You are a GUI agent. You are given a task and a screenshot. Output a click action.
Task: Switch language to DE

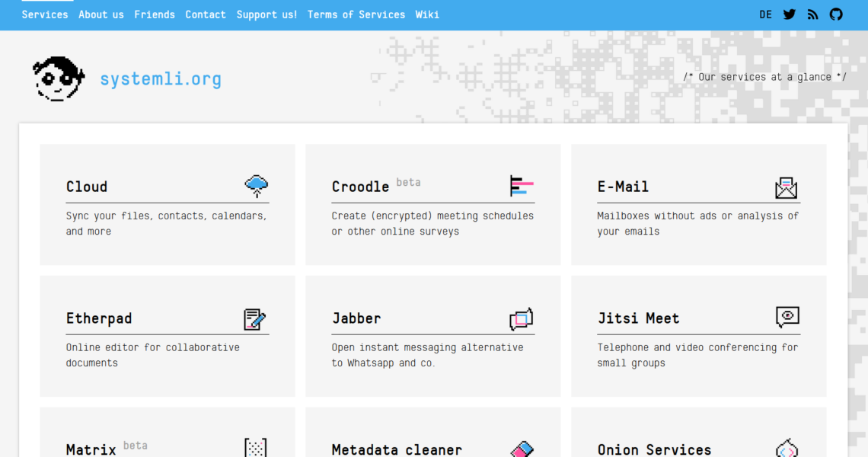coord(765,14)
